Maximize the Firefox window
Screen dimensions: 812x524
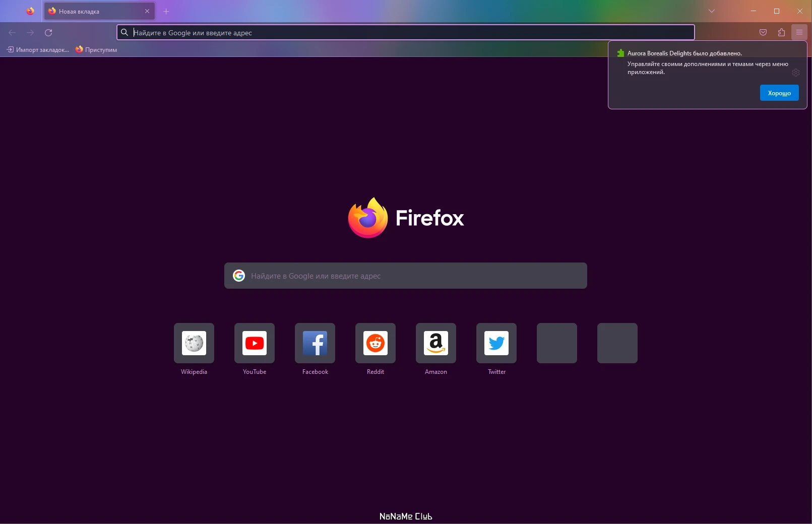click(x=777, y=11)
